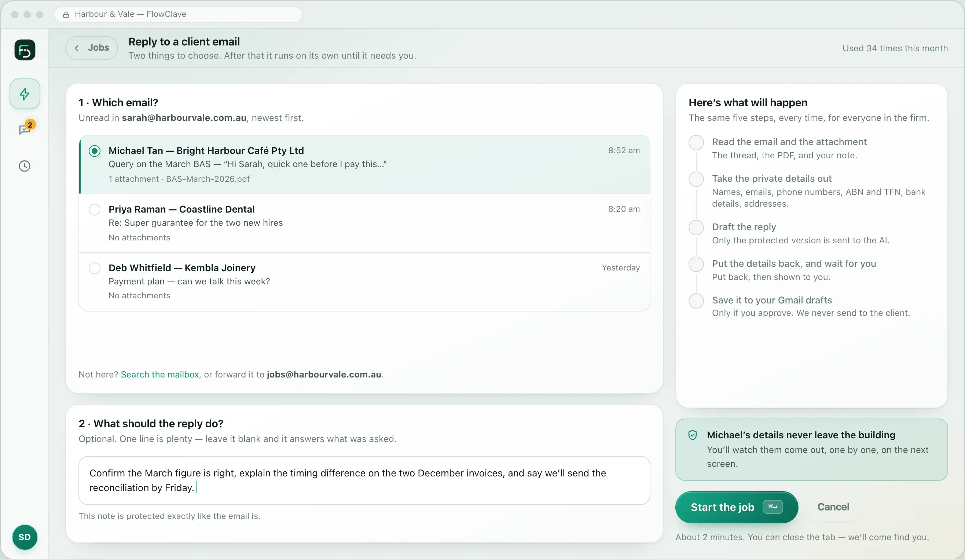Go back using the Jobs button
The height and width of the screenshot is (560, 965).
pos(92,48)
